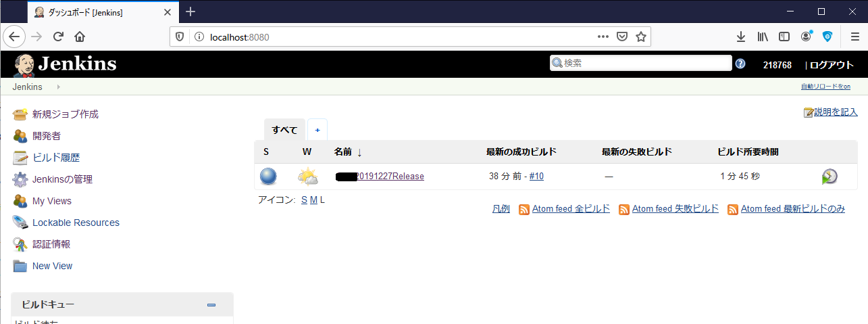The width and height of the screenshot is (868, 324).
Task: Schedule a build with the clock icon
Action: [829, 177]
